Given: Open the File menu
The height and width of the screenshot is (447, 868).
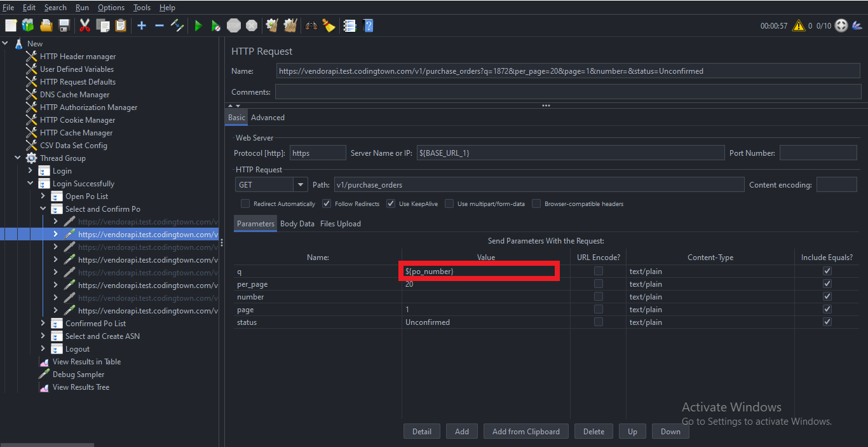Looking at the screenshot, I should click(x=8, y=8).
